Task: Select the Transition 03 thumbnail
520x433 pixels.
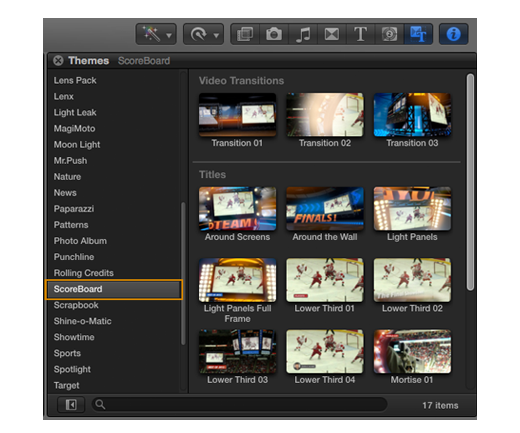Action: point(412,114)
